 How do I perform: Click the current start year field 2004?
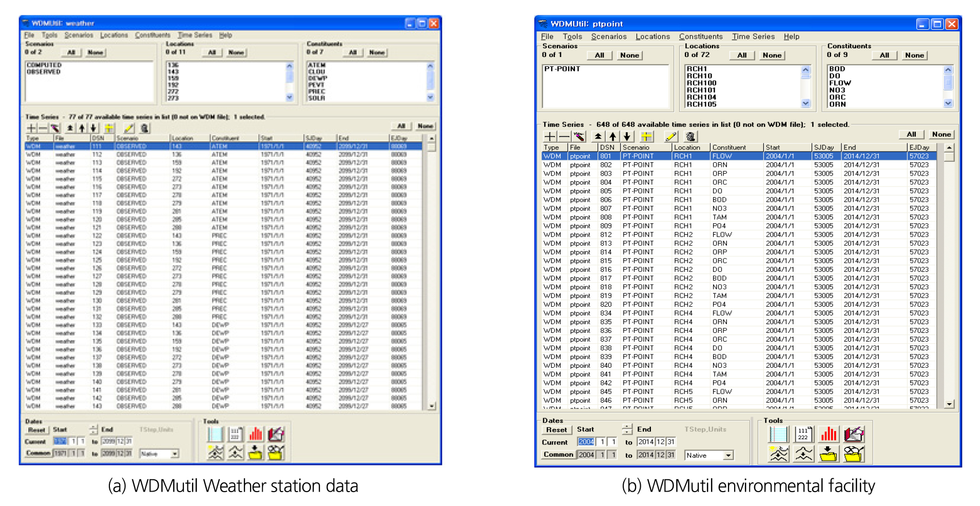point(586,442)
